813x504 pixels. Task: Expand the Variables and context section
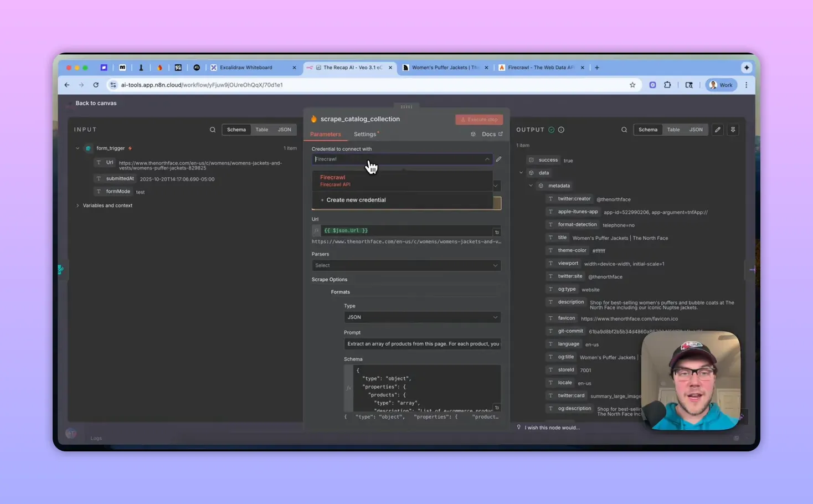[78, 205]
